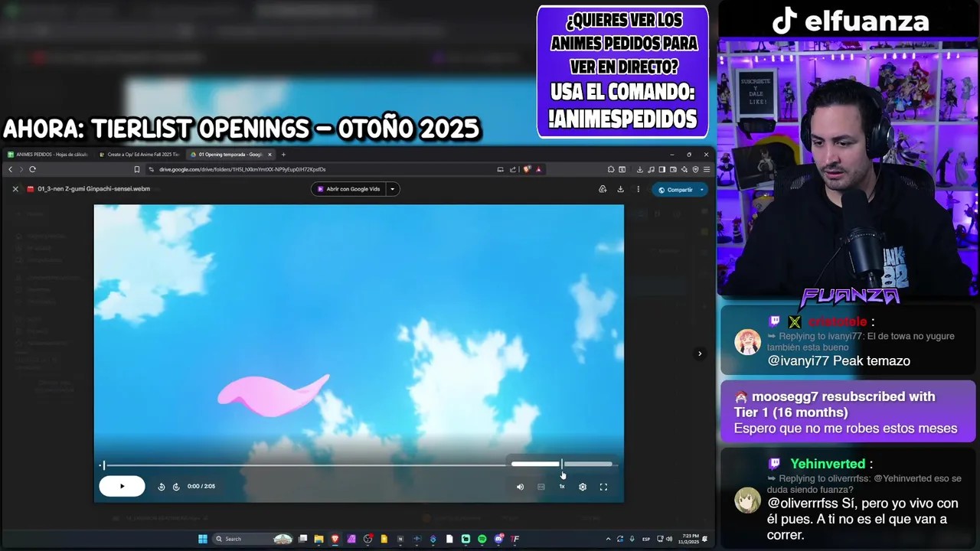The width and height of the screenshot is (980, 551).
Task: Reload the Drive page
Action: [32, 169]
